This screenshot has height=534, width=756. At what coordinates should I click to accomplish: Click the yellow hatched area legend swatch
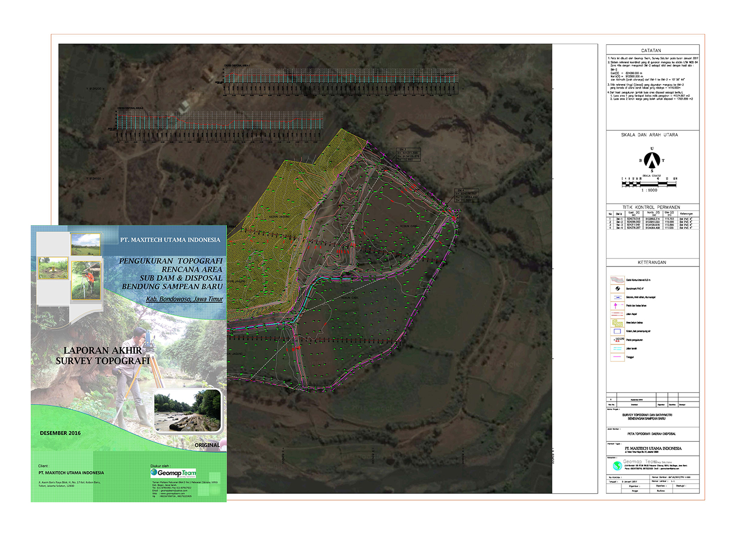pyautogui.click(x=617, y=323)
